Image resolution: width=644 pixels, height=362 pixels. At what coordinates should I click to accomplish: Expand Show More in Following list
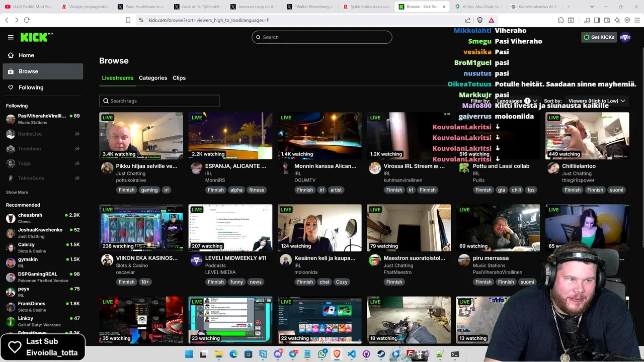coord(17,192)
